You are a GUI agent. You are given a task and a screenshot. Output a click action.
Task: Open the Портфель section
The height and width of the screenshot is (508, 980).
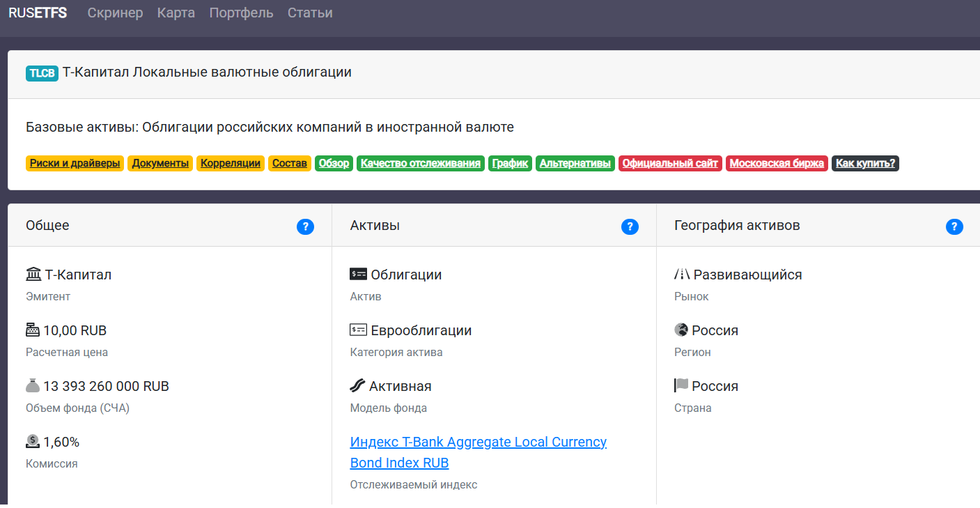241,13
